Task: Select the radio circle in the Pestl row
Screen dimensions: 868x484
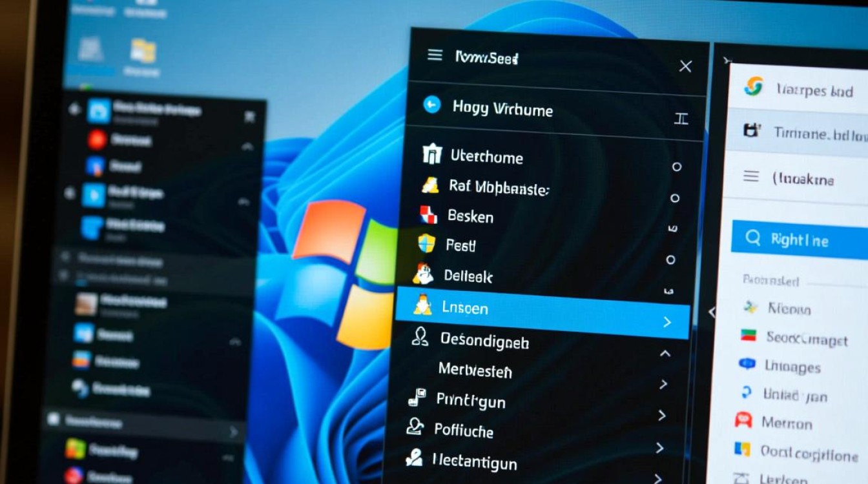Action: click(670, 259)
